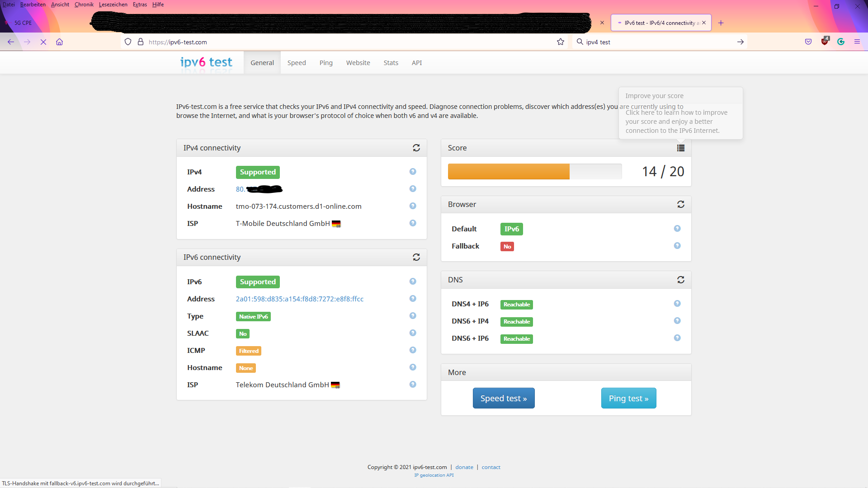Open Firefox hamburger menu
Viewport: 868px width, 488px height.
pyautogui.click(x=857, y=42)
